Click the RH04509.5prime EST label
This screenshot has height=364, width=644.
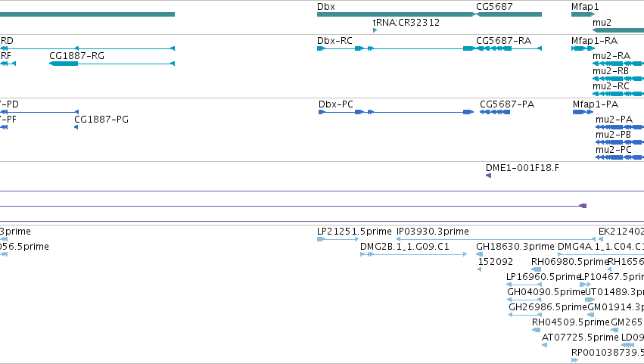(571, 322)
